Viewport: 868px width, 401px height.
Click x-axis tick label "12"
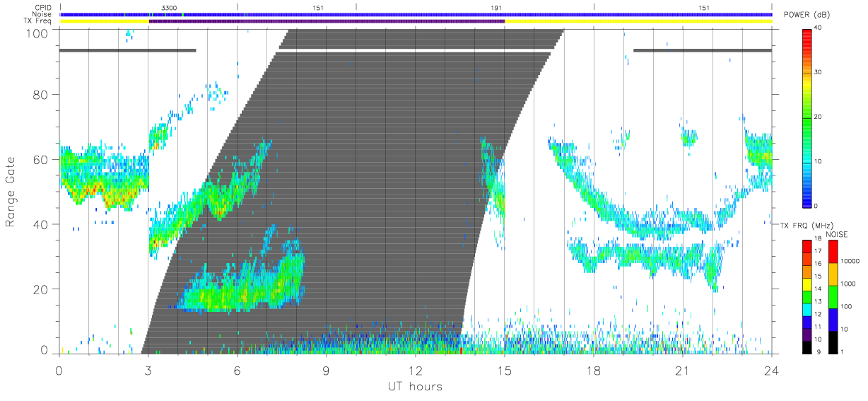(416, 371)
